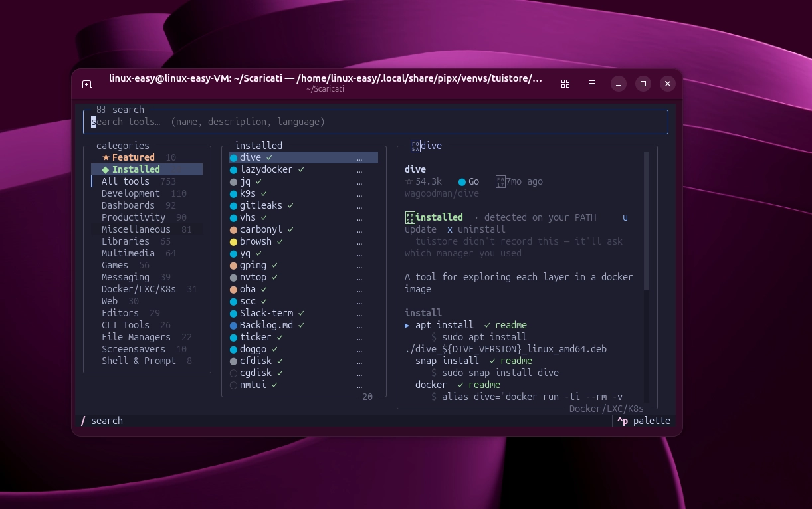Image resolution: width=812 pixels, height=509 pixels.
Task: Click the blue Go language dot in details
Action: [462, 182]
